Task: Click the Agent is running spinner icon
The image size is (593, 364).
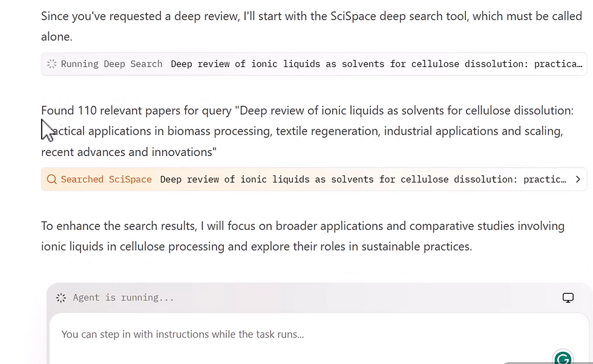Action: (x=61, y=297)
